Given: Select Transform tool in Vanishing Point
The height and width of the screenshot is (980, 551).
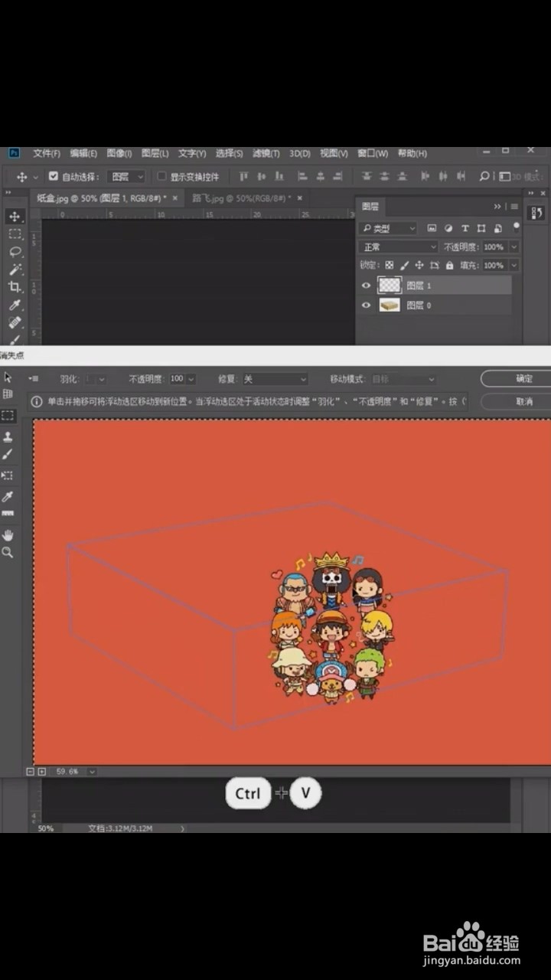Looking at the screenshot, I should (8, 475).
